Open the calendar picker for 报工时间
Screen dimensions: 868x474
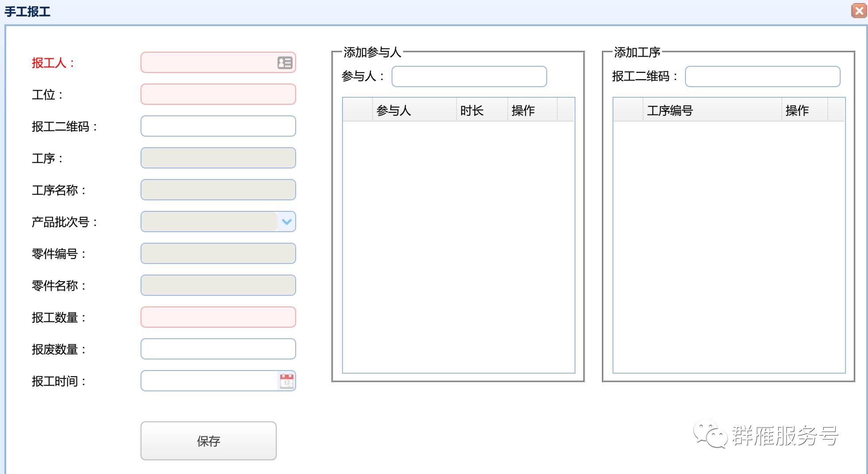[x=286, y=381]
